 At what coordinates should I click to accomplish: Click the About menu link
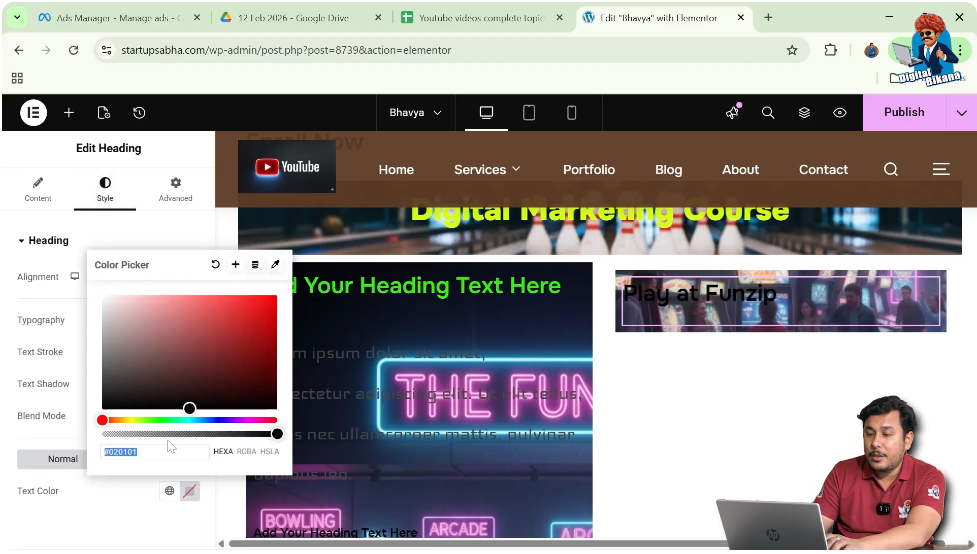740,170
